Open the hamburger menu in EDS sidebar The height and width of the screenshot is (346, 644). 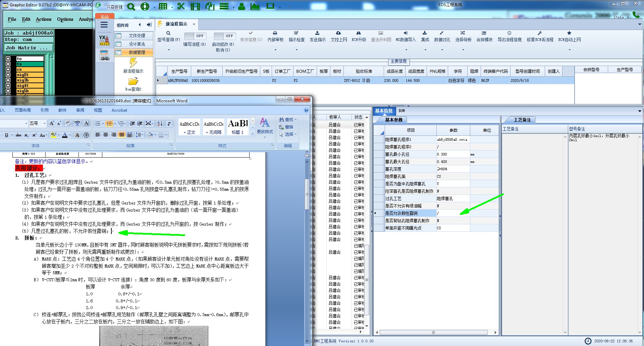[104, 25]
